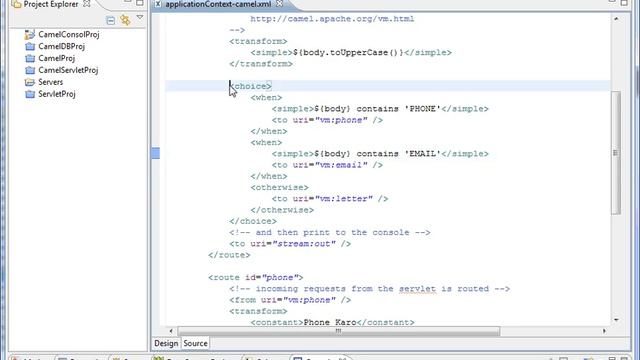Close the applicationContext-camel.xml editor tab
Screen dimensions: 640x360
pos(279,4)
